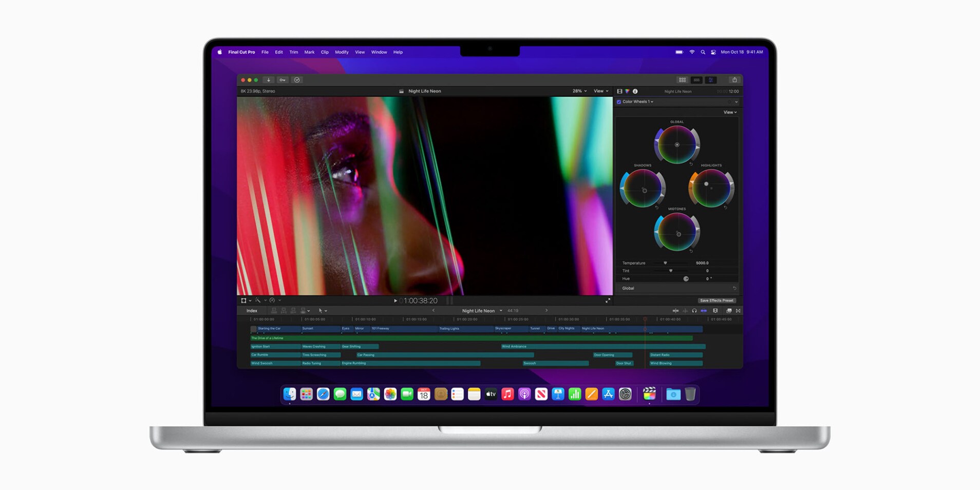The width and height of the screenshot is (980, 490).
Task: Show the browser grid layout icon
Action: (x=682, y=80)
